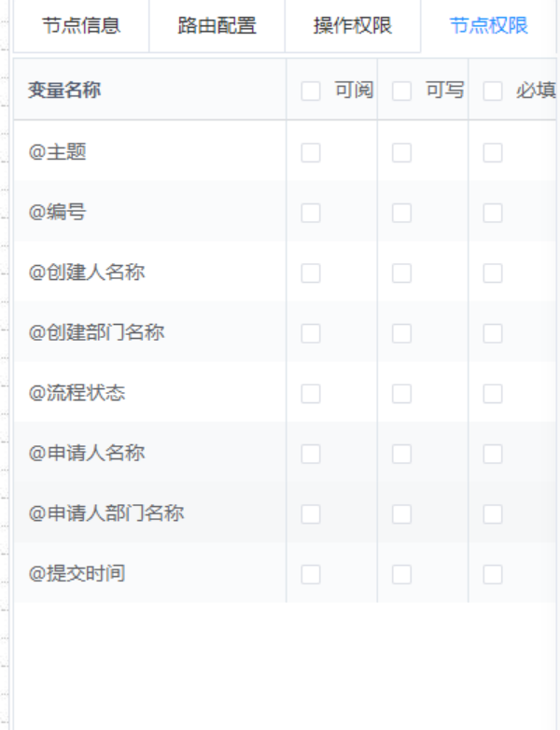Tick 可阅 for the @创建部门名称 row

[x=311, y=333]
